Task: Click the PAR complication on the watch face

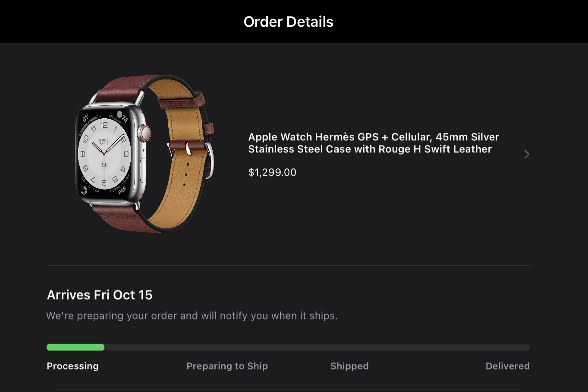Action: [x=123, y=190]
